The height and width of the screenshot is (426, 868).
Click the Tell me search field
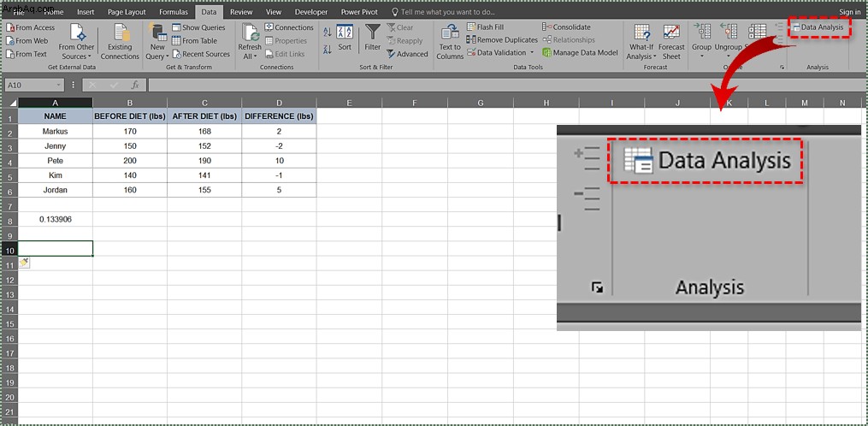point(443,12)
